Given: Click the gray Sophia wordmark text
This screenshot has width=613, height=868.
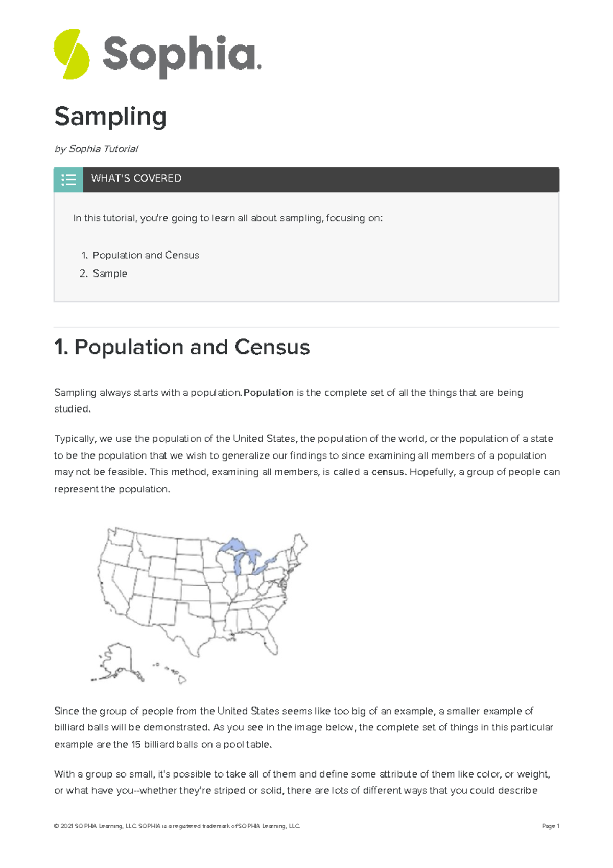Looking at the screenshot, I should click(181, 55).
